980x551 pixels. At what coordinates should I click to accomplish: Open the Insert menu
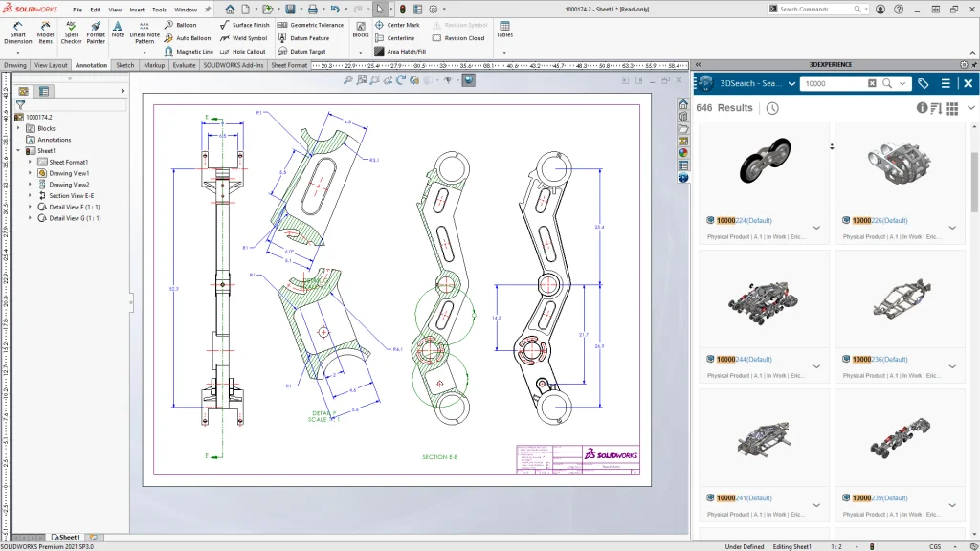point(136,10)
